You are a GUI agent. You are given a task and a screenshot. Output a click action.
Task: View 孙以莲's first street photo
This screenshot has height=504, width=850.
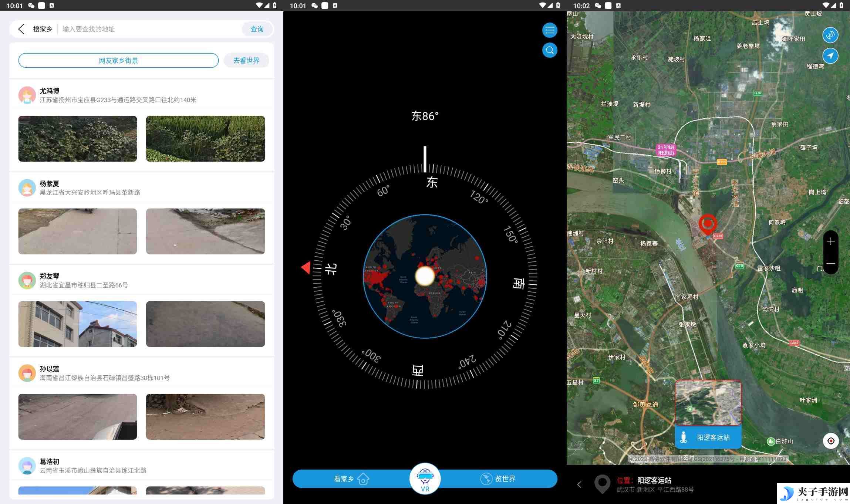coord(78,417)
